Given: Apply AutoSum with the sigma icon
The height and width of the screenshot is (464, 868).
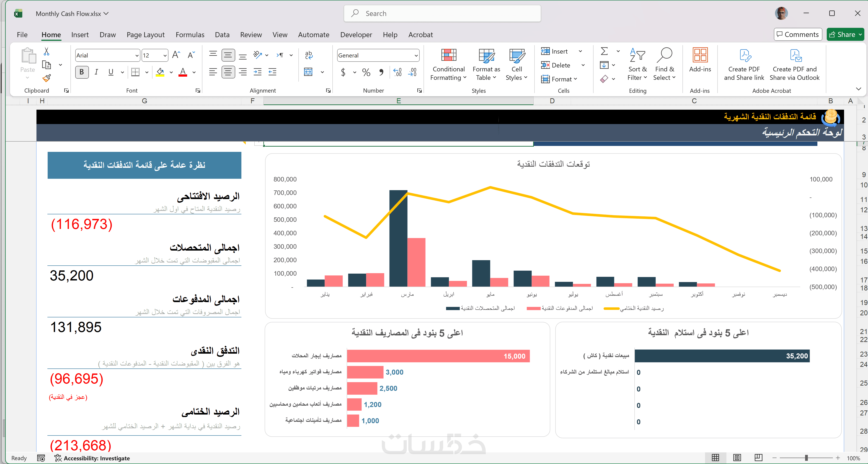Looking at the screenshot, I should click(x=604, y=51).
